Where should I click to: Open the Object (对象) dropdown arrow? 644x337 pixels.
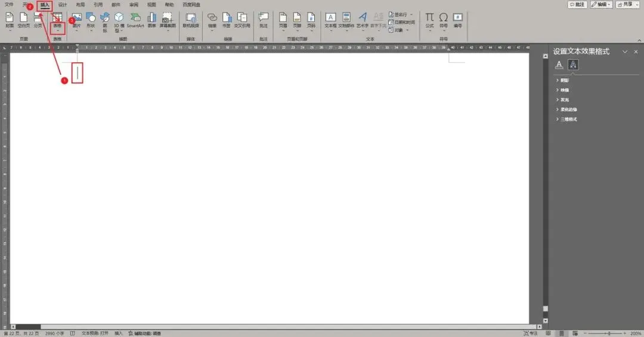pos(407,30)
